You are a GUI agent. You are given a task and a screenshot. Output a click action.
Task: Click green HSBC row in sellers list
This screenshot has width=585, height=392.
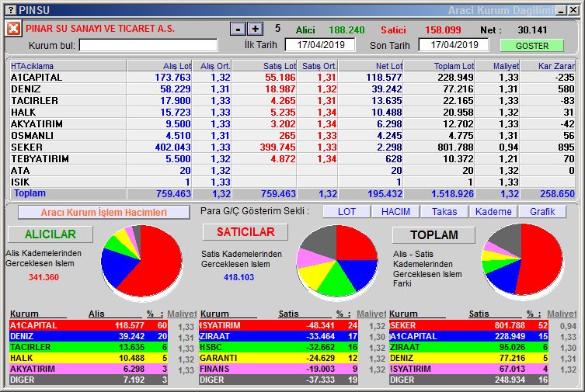click(x=279, y=347)
